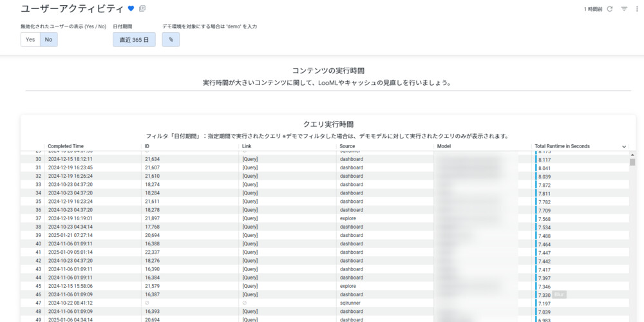Open the % demo environment filter

coord(171,39)
